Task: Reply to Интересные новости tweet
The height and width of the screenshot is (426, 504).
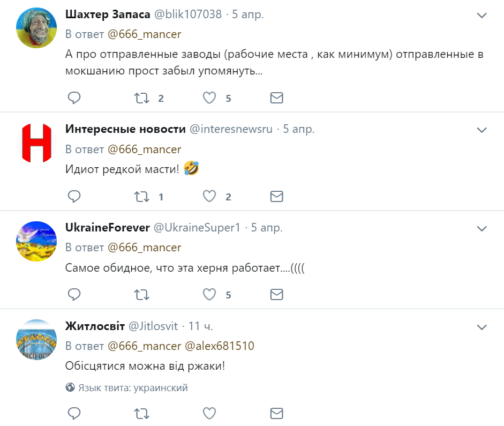Action: [74, 196]
